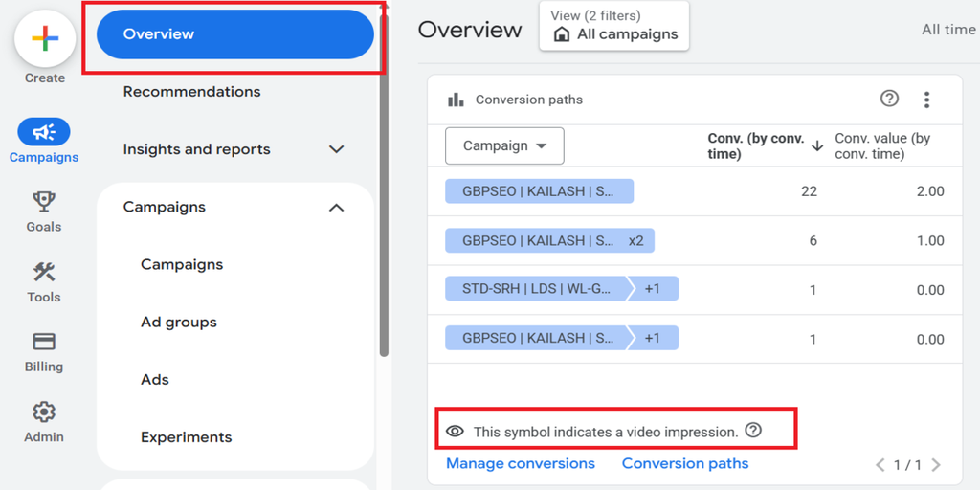Open the Admin gear icon

[x=44, y=412]
